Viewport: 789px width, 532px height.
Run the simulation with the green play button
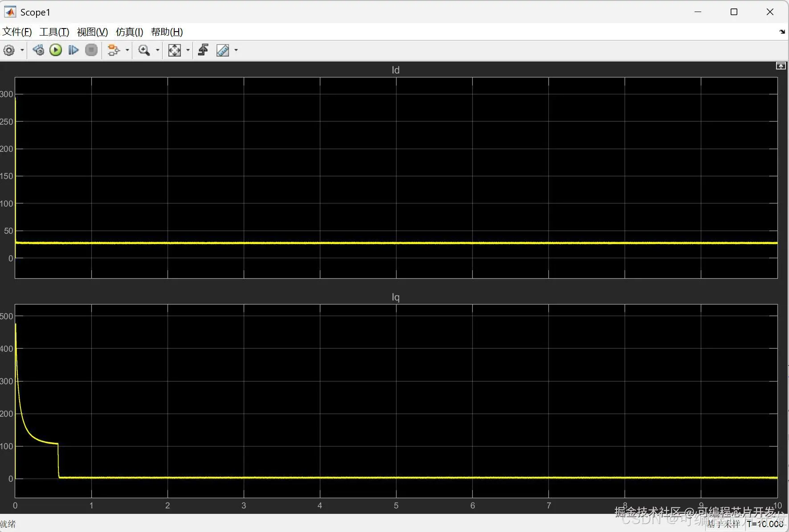[x=56, y=50]
